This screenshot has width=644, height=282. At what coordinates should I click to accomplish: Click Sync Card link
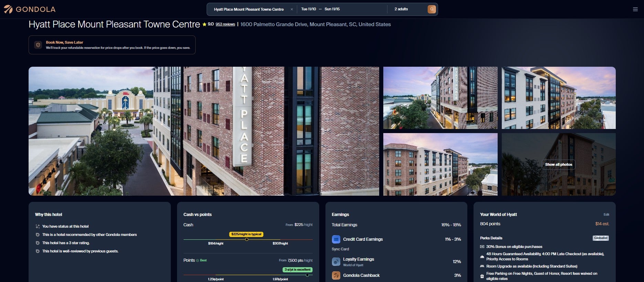click(340, 249)
